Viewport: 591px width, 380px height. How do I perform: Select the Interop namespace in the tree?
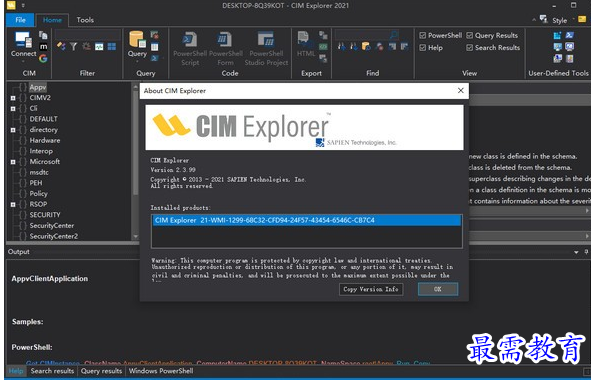point(41,151)
